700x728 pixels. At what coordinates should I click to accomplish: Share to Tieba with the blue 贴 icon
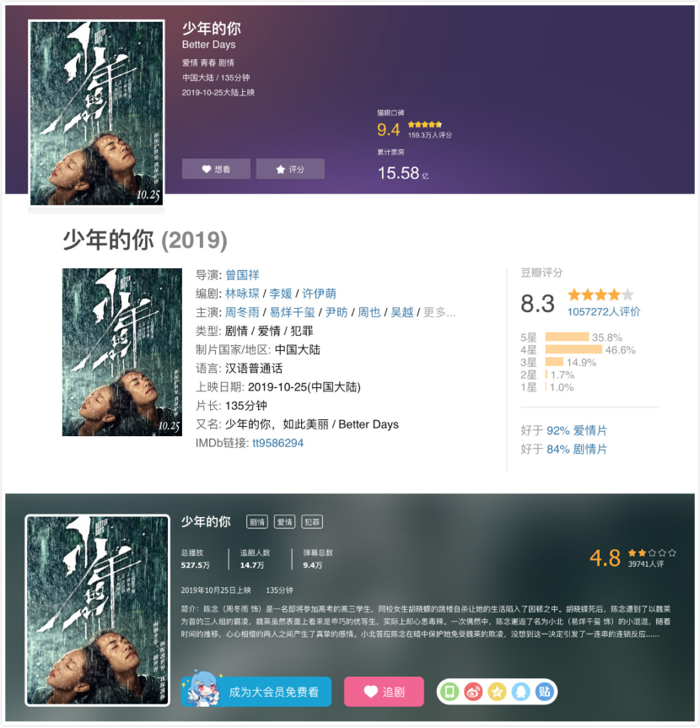pos(544,692)
